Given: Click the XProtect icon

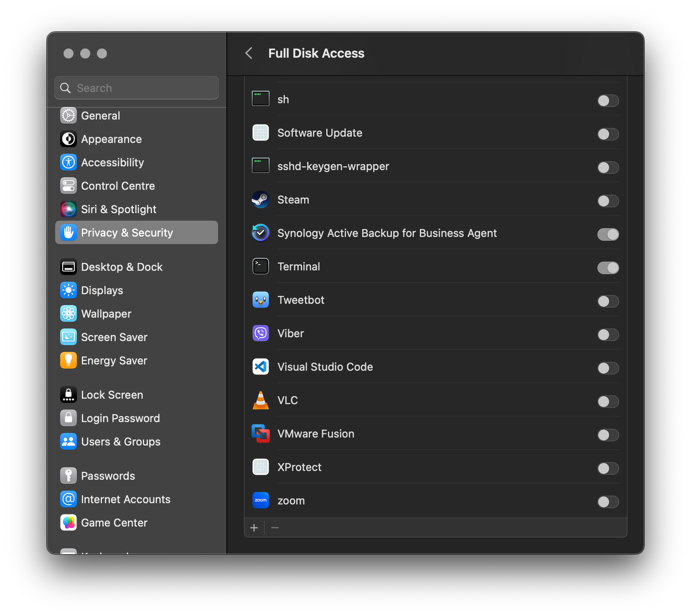Looking at the screenshot, I should pyautogui.click(x=261, y=467).
